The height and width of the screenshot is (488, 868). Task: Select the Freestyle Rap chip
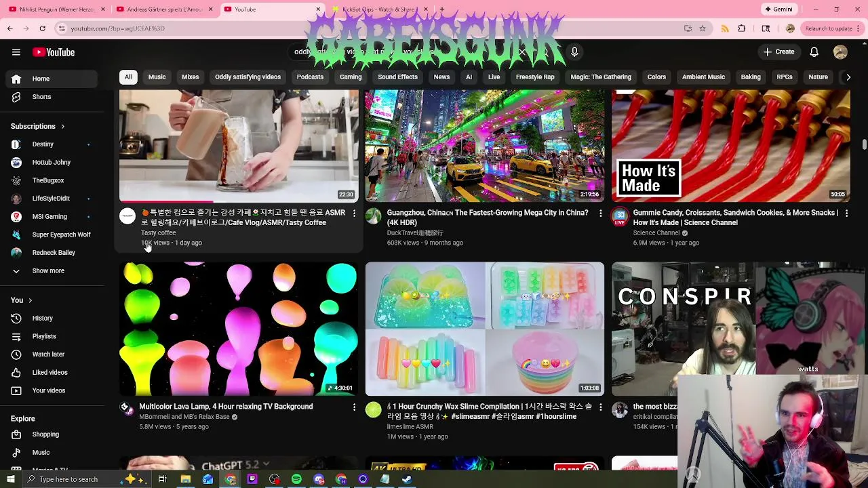535,77
